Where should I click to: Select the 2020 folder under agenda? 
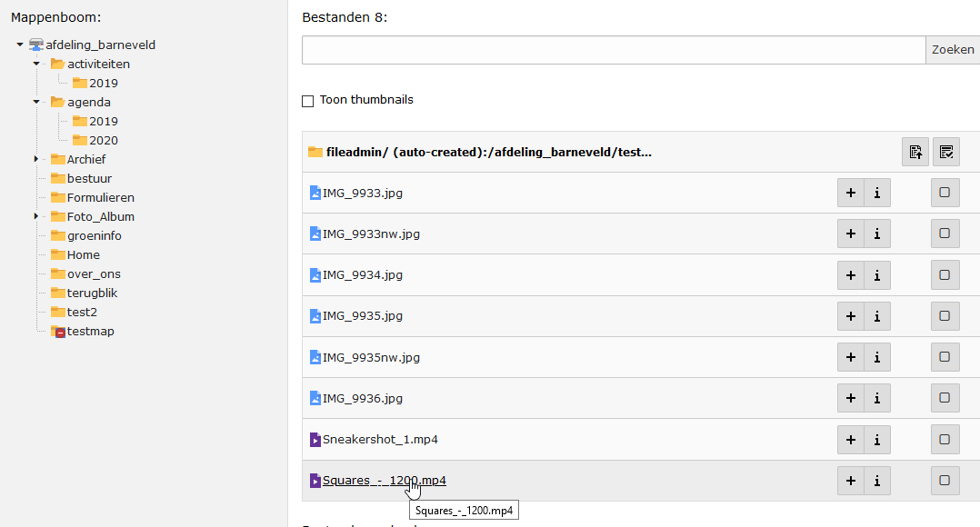click(103, 140)
